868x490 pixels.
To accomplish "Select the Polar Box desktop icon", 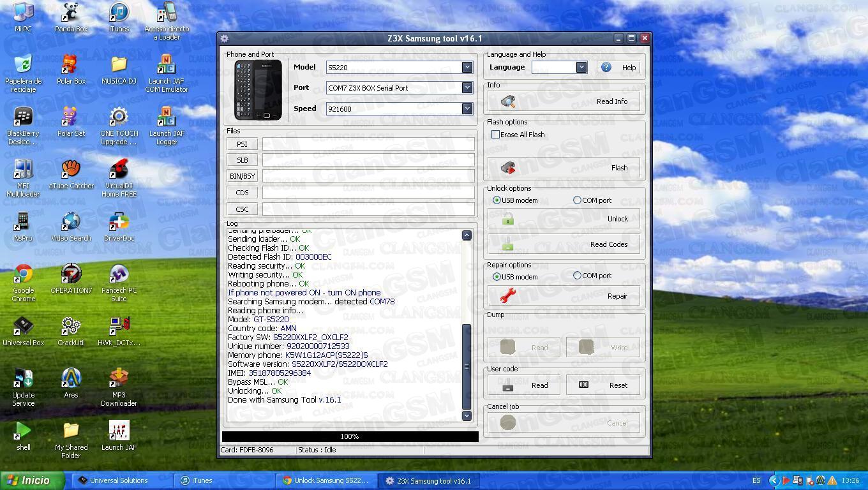I will coord(71,70).
